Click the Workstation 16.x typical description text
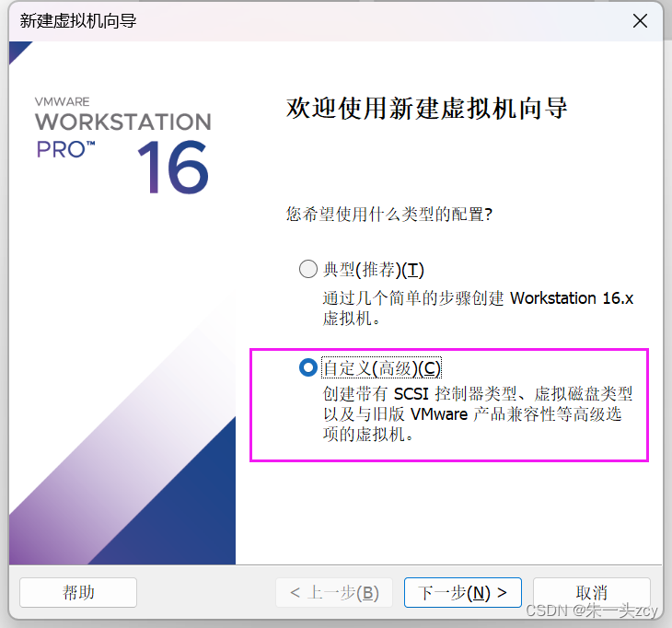 pyautogui.click(x=478, y=308)
